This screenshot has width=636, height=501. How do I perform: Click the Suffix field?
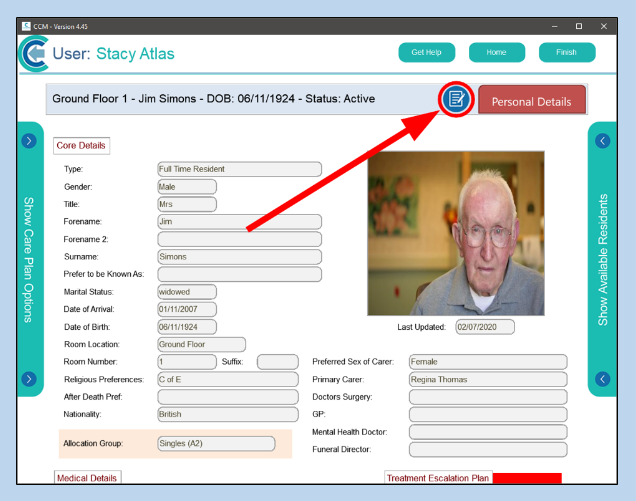tap(277, 362)
